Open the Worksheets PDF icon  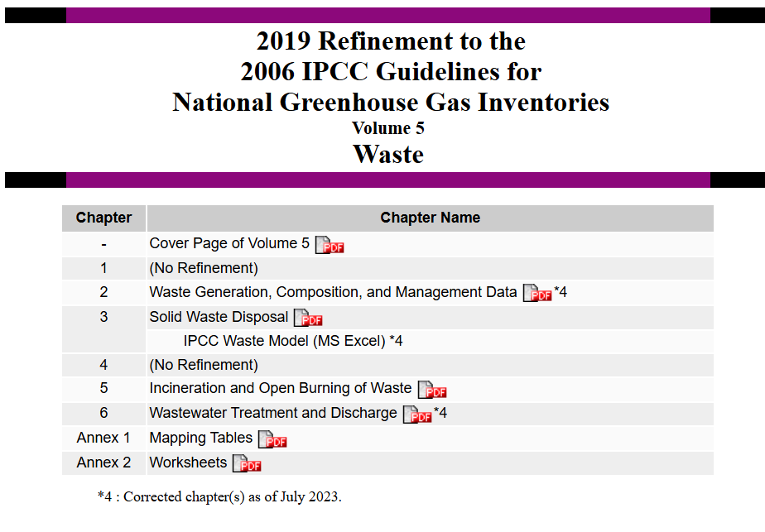247,463
